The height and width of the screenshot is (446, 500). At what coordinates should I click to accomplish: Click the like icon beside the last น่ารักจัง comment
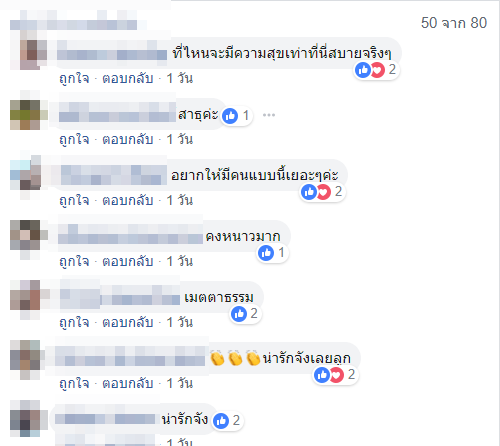[x=221, y=421]
